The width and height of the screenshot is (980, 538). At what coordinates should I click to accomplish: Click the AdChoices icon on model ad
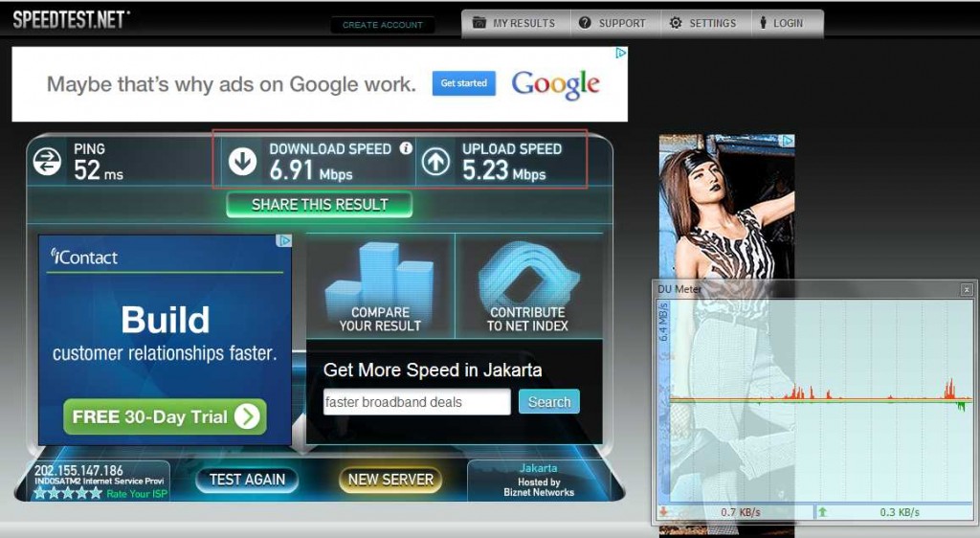click(x=789, y=141)
